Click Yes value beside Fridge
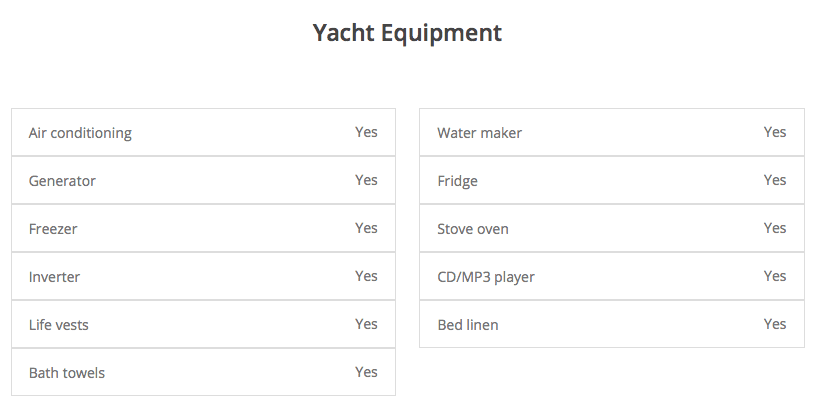818x412 pixels. [775, 180]
